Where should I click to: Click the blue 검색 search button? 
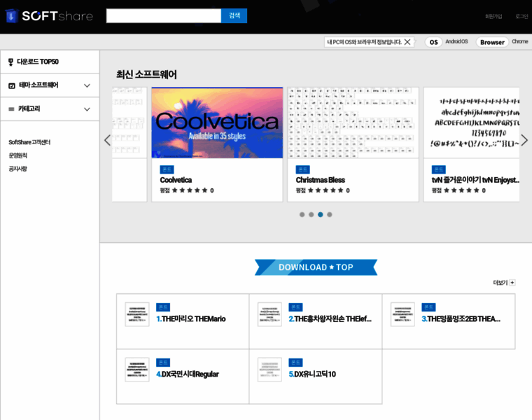(234, 16)
